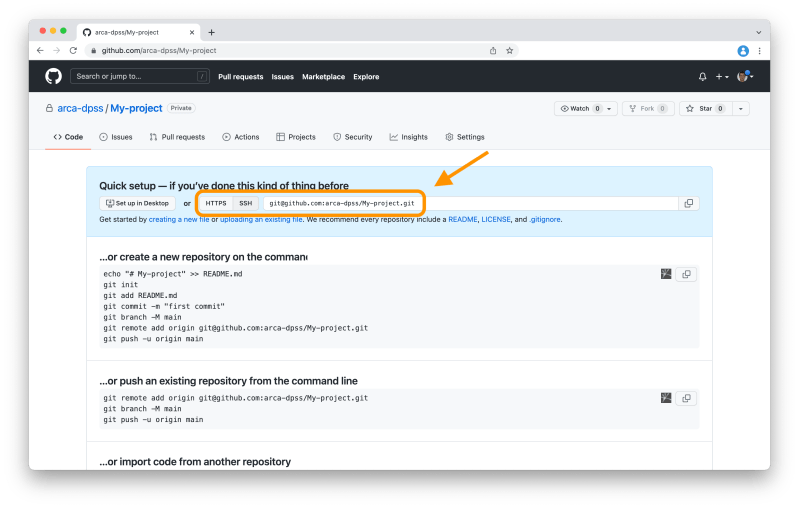Open the LICENSE link
The image size is (799, 508).
pos(496,220)
